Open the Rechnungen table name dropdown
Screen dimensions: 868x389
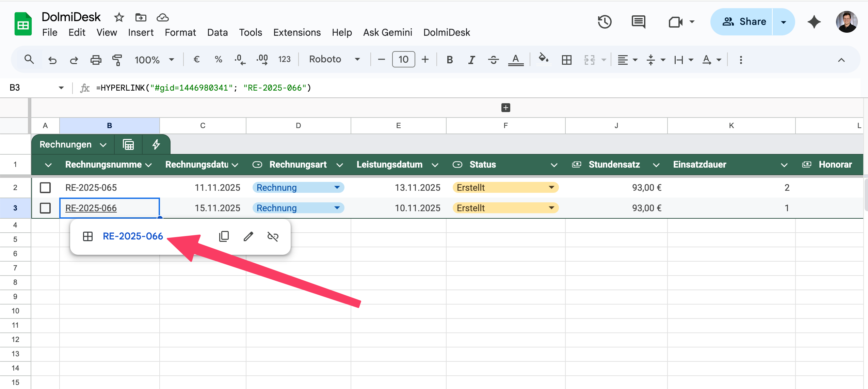click(103, 145)
